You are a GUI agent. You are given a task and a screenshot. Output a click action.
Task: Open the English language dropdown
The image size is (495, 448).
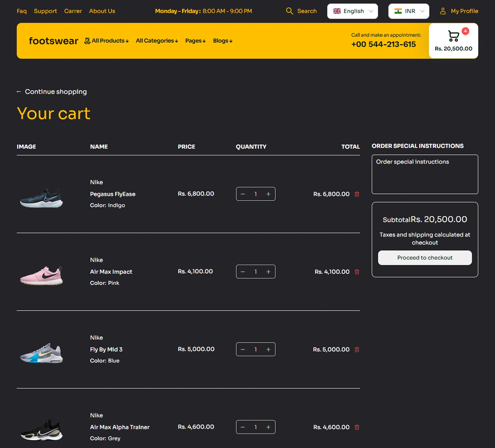coord(353,11)
